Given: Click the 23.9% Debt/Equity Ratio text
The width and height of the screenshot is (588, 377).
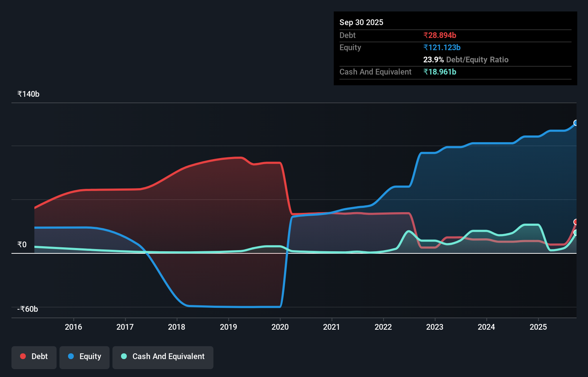Looking at the screenshot, I should pyautogui.click(x=466, y=59).
